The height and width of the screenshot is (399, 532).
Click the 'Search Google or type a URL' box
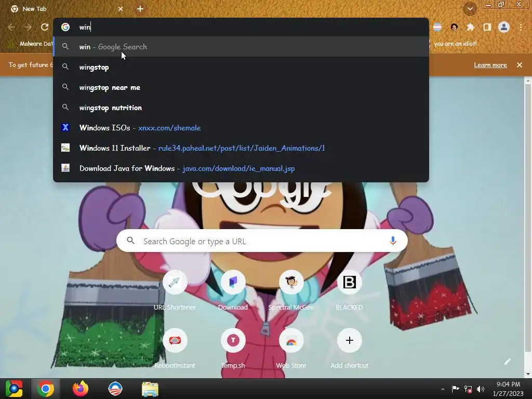tap(262, 241)
